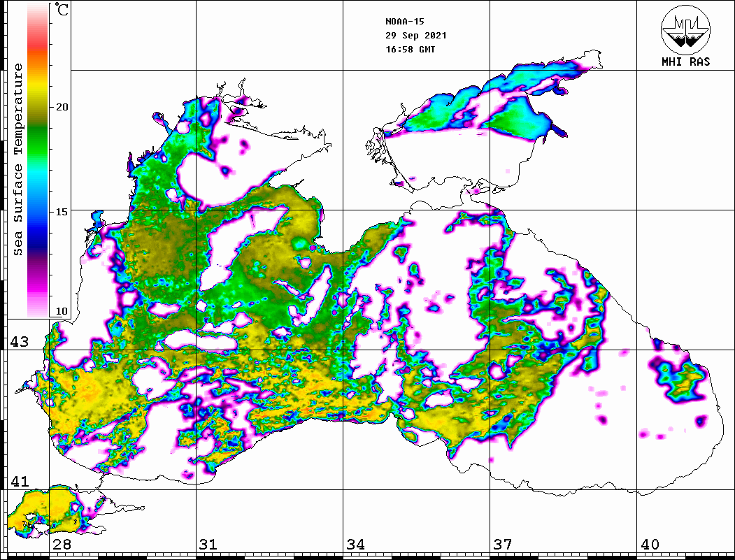
Task: Click the '29 Sep 2021' date text
Action: pyautogui.click(x=416, y=36)
